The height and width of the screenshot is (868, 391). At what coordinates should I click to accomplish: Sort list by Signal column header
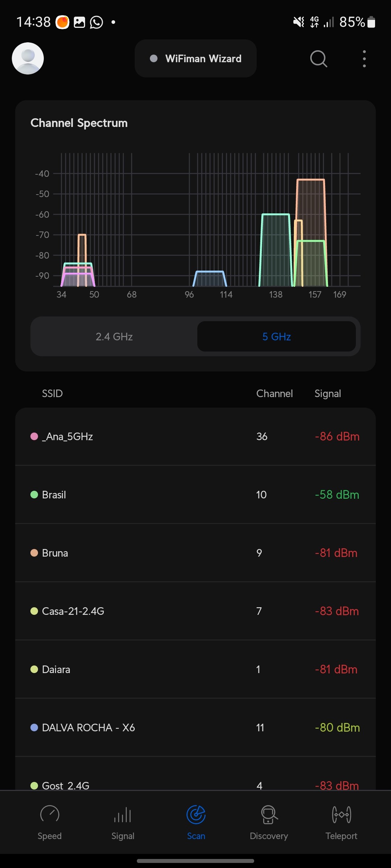tap(328, 393)
